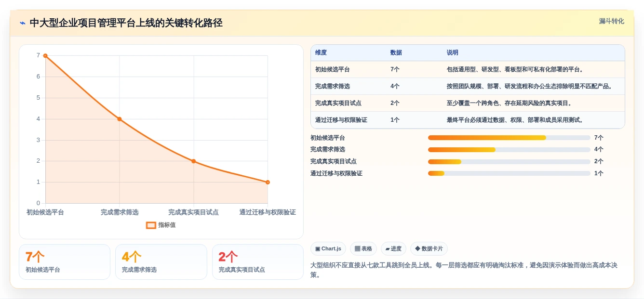The height and width of the screenshot is (299, 644).
Task: Click the 完成真实项目试点 progress bar
Action: pos(509,161)
